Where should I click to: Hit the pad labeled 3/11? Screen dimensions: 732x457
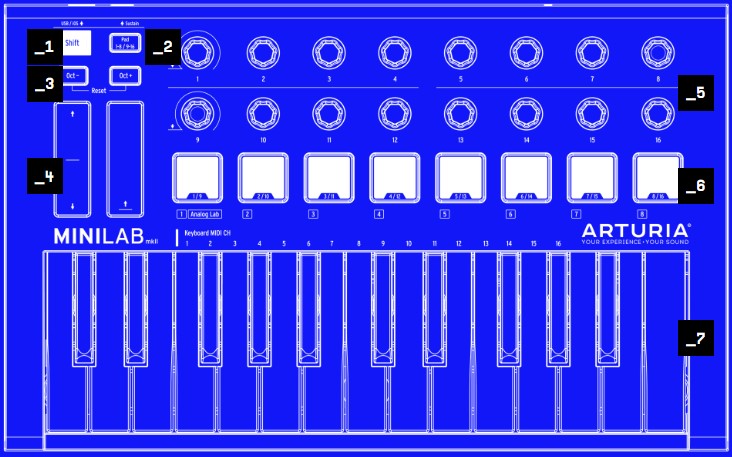[329, 178]
